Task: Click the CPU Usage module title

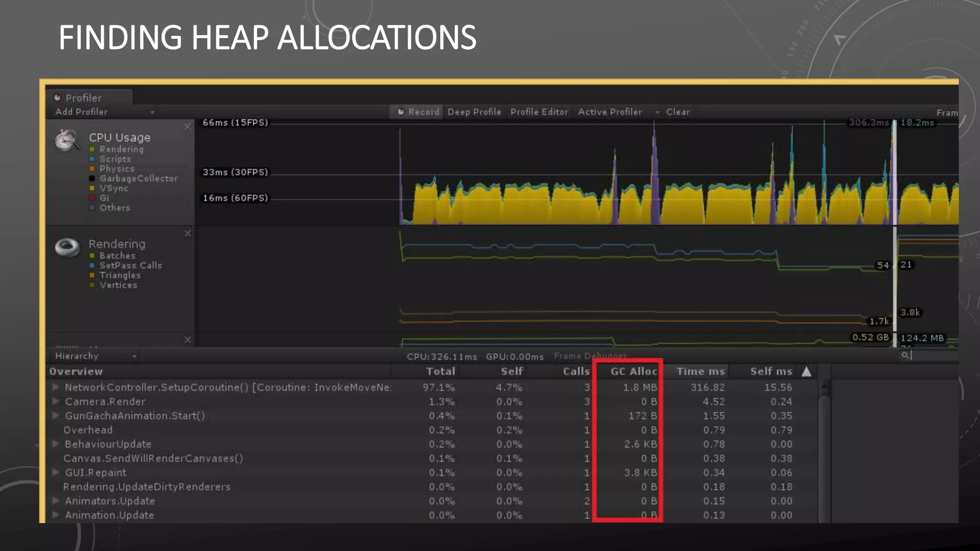Action: click(x=120, y=138)
